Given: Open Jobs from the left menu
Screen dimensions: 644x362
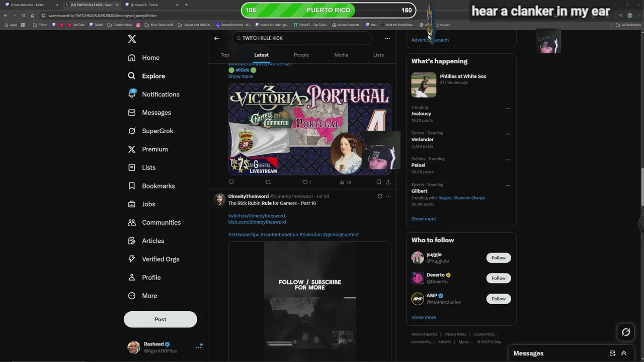Looking at the screenshot, I should click(141, 204).
